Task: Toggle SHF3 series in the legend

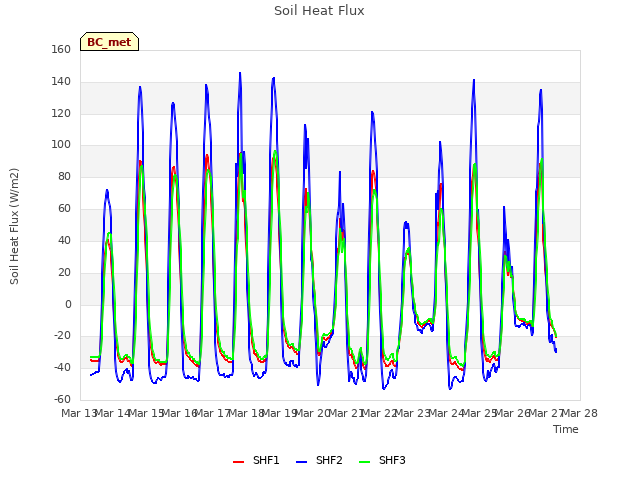Action: pos(382,460)
